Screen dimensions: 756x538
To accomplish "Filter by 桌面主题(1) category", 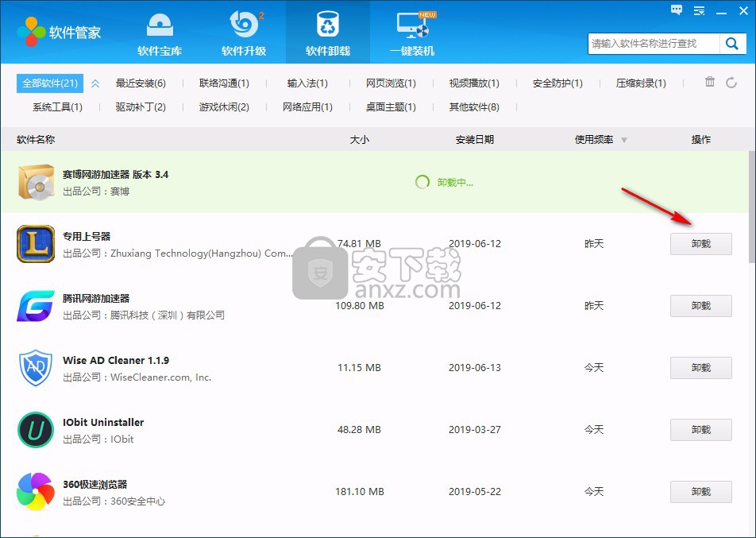I will (391, 106).
